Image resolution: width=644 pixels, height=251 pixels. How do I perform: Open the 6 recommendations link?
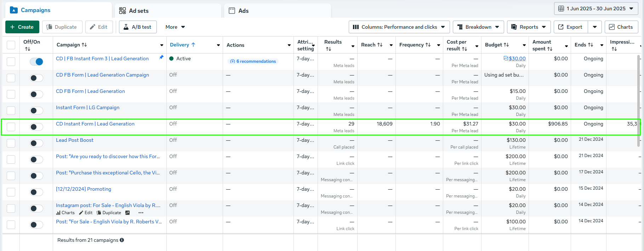point(253,61)
